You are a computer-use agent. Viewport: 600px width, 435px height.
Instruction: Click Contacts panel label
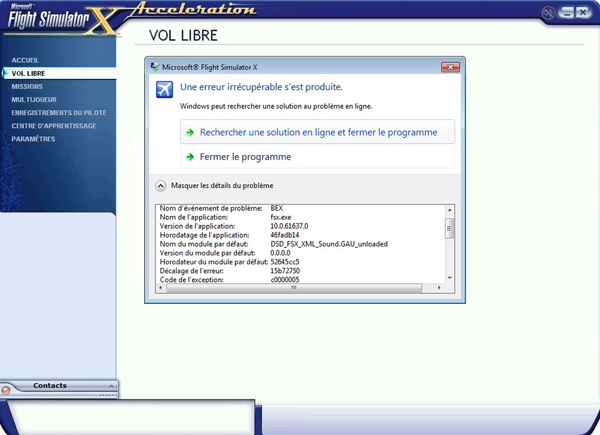click(50, 386)
